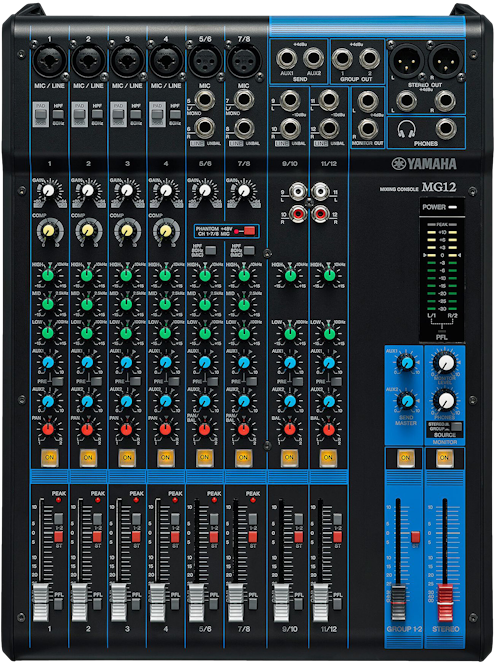496x664 pixels.
Task: Click the channel 1 MIC/LINE combo input jack
Action: pyautogui.click(x=50, y=61)
